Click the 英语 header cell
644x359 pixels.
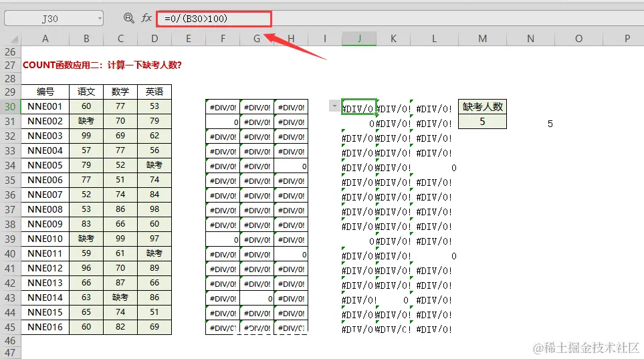click(154, 92)
